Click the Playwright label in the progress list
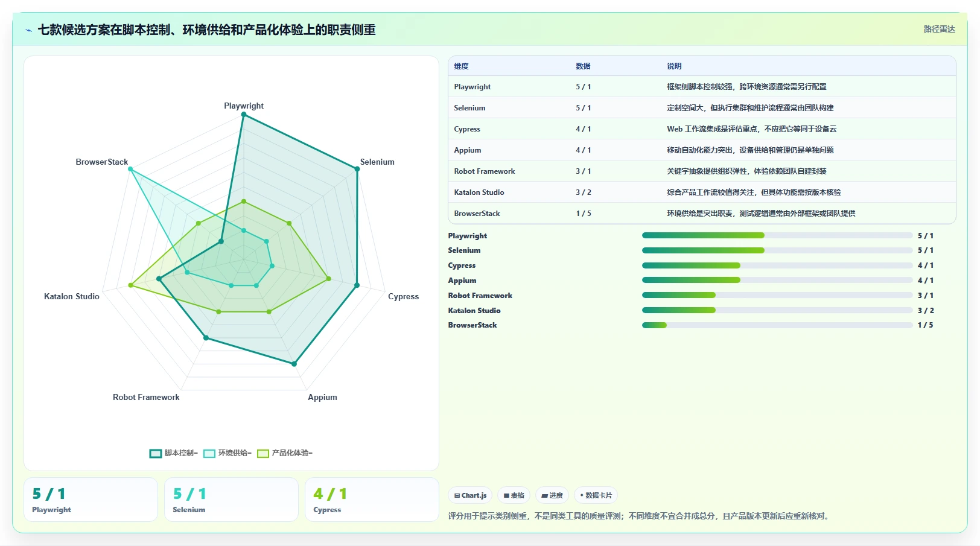This screenshot has width=980, height=546. pos(468,236)
